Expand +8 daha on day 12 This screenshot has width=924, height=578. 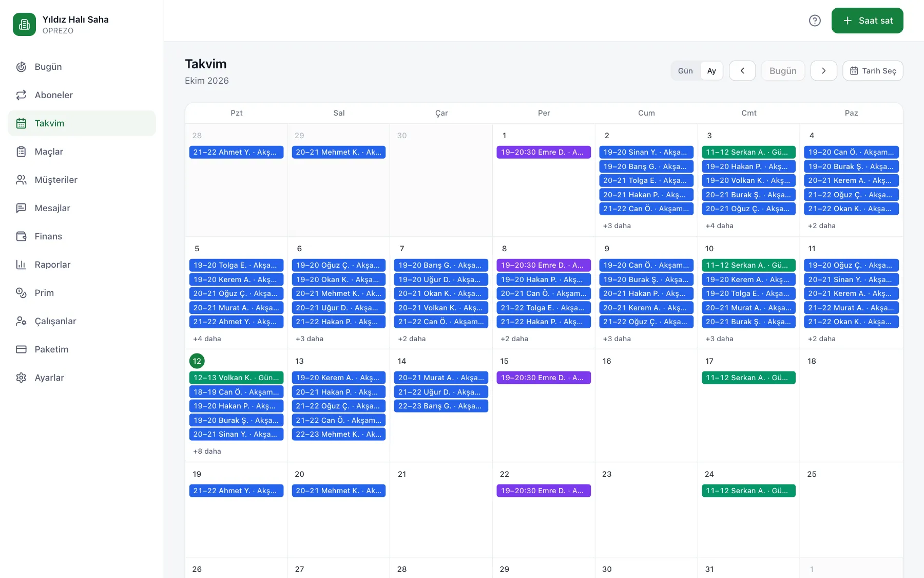pos(207,451)
